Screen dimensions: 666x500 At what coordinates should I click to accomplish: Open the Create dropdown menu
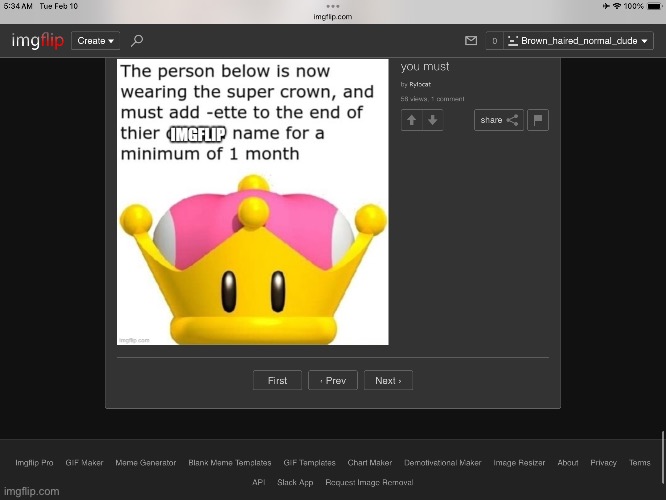click(95, 41)
